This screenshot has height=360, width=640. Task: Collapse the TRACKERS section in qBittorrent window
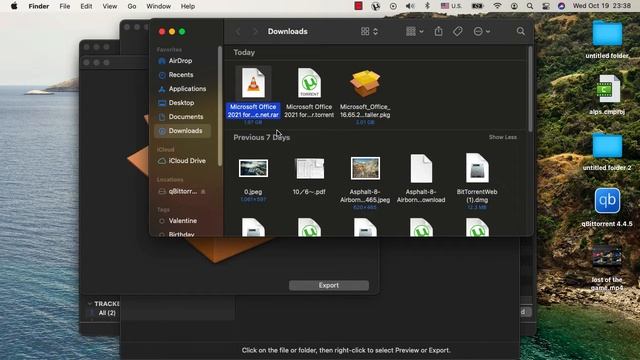pyautogui.click(x=89, y=304)
